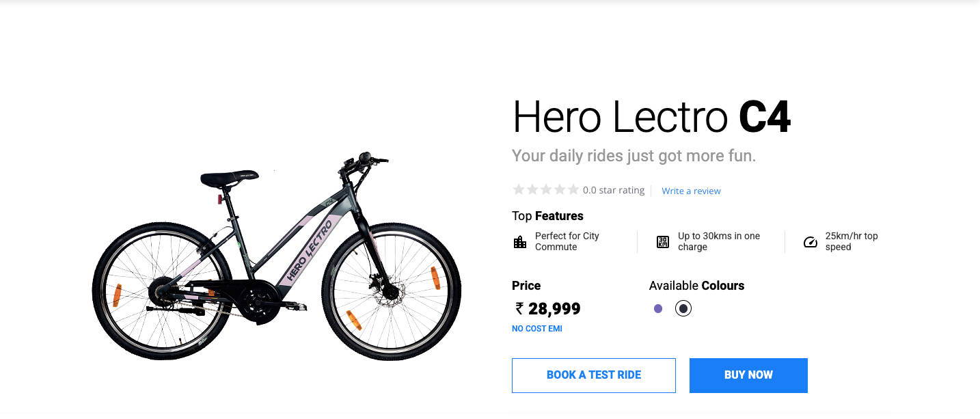Open the Write a review link
This screenshot has width=980, height=419.
click(691, 191)
